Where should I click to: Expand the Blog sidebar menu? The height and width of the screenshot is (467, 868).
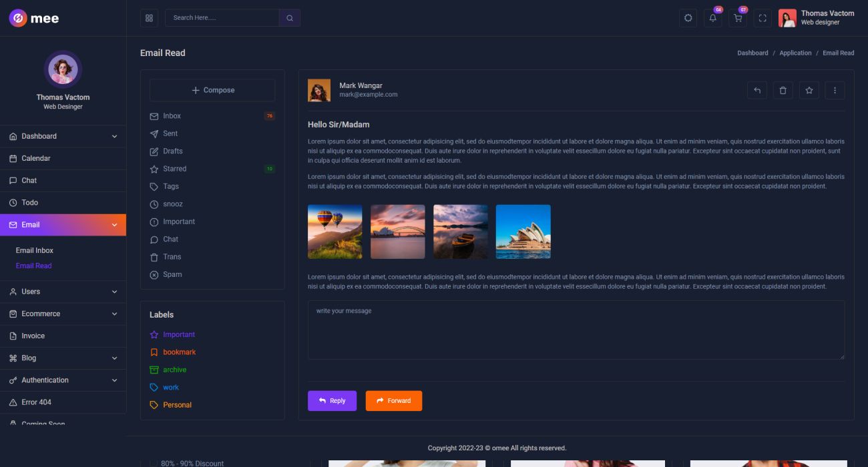[63, 358]
